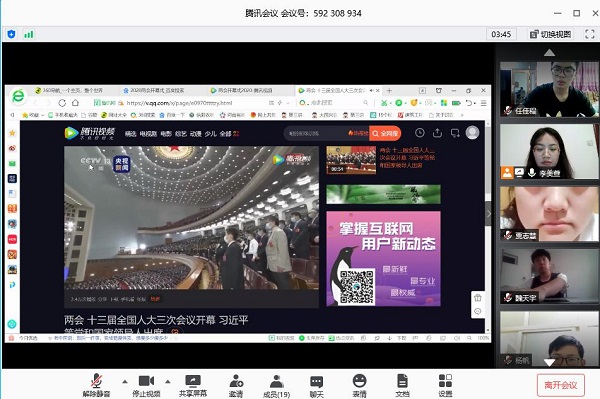Stop camera with 停止视频
The height and width of the screenshot is (399, 600).
click(146, 386)
